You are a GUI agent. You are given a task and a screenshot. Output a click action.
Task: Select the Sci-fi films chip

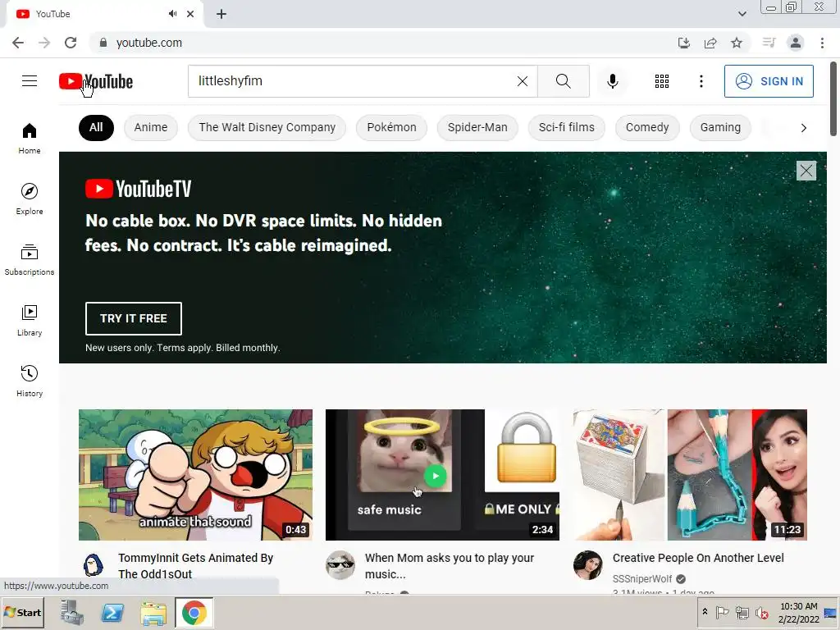point(566,127)
